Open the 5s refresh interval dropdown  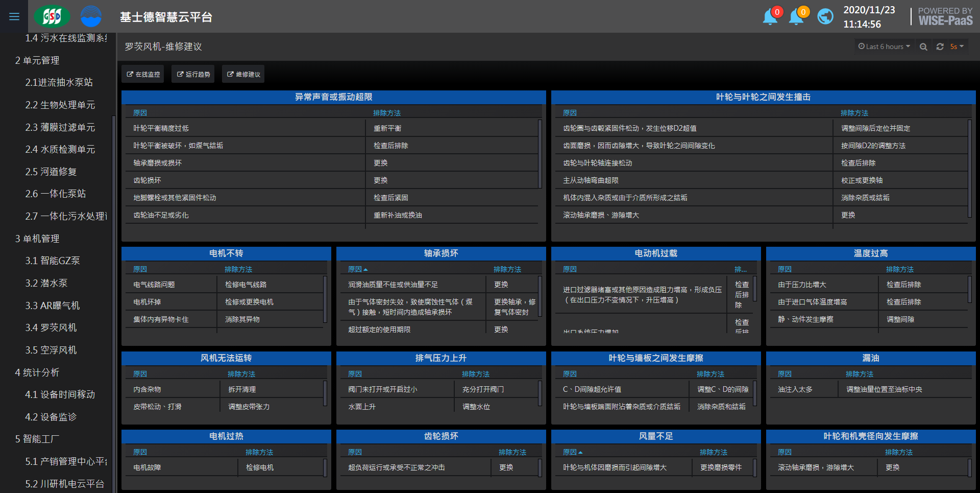click(x=957, y=46)
